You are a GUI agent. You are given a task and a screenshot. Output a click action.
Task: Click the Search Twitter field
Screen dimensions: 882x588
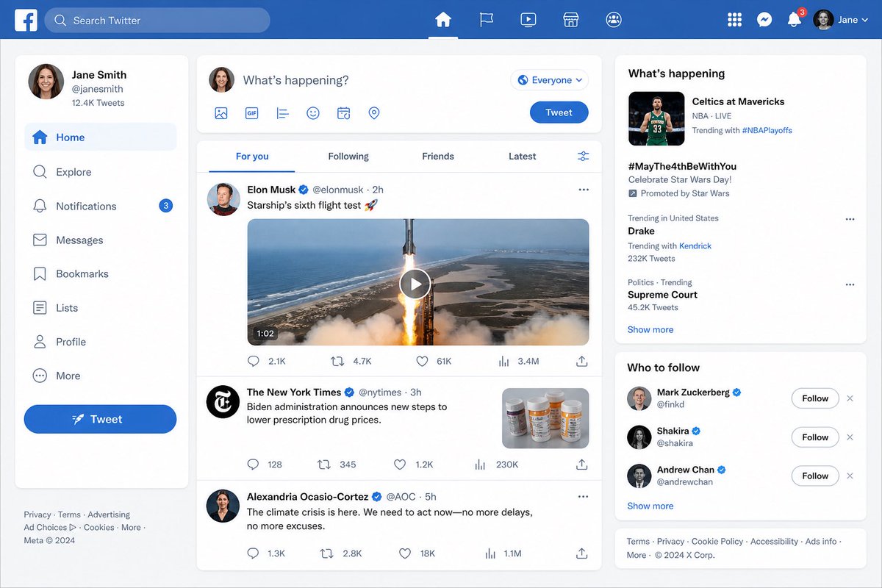coord(157,20)
